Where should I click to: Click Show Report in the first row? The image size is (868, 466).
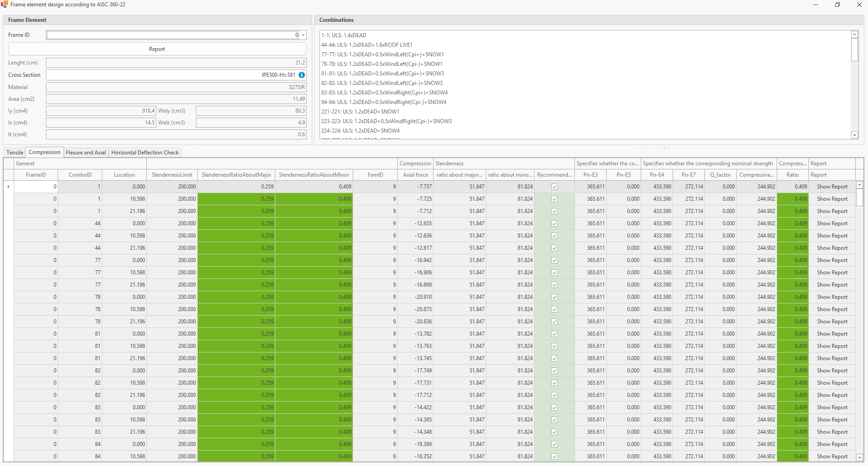point(832,187)
